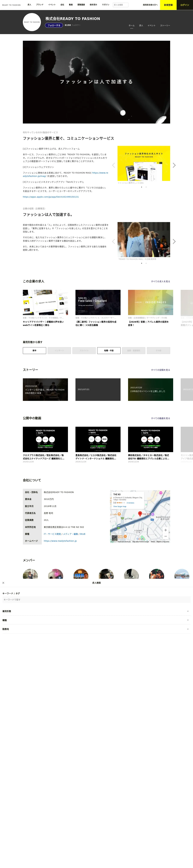
Task: Play the クロスプラス株式会社 video
Action: 46,439
